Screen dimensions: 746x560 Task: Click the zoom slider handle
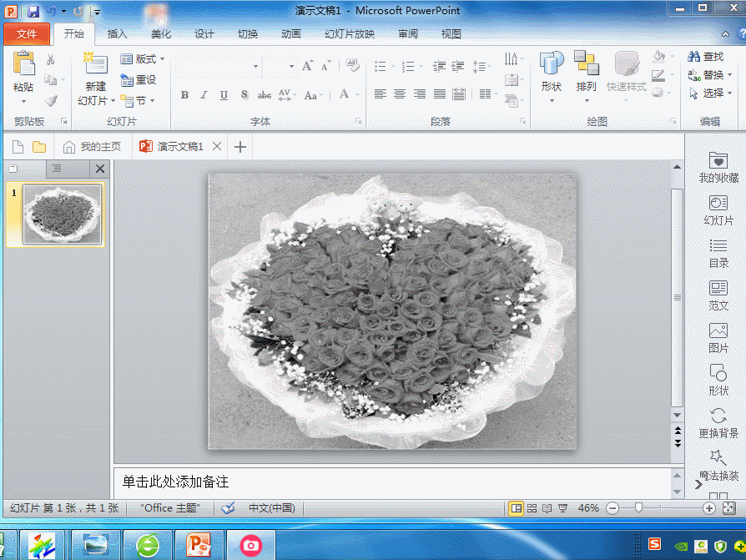pos(639,508)
